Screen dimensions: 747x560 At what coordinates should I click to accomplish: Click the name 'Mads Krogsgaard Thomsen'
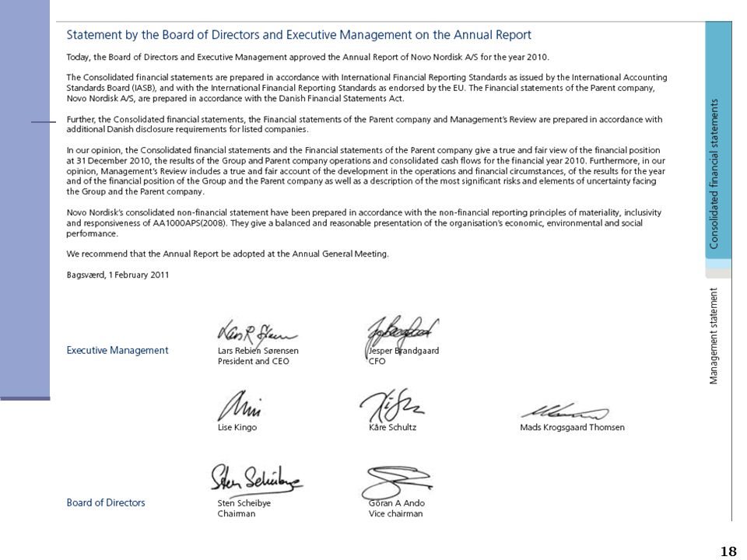pyautogui.click(x=572, y=428)
